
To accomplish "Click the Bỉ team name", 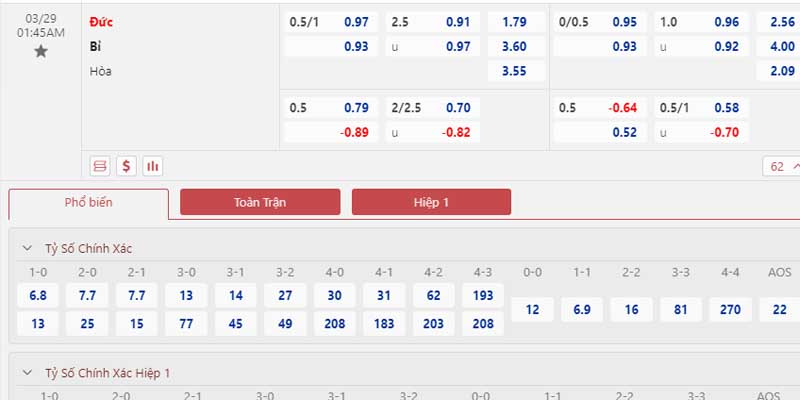I will [x=95, y=46].
